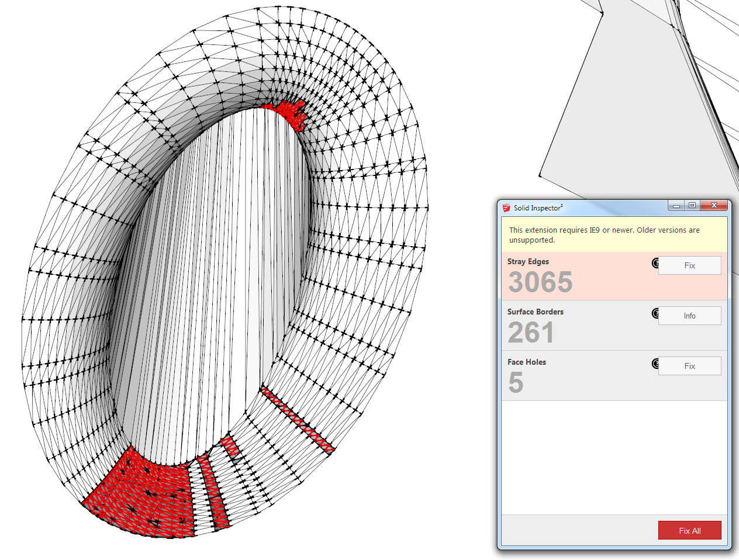
Task: Click the IE9 warning banner
Action: pos(614,235)
